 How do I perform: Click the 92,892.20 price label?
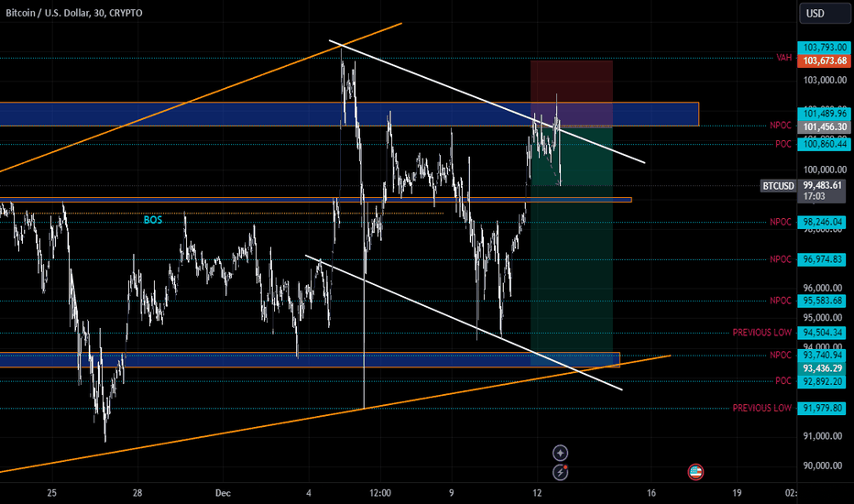click(822, 381)
